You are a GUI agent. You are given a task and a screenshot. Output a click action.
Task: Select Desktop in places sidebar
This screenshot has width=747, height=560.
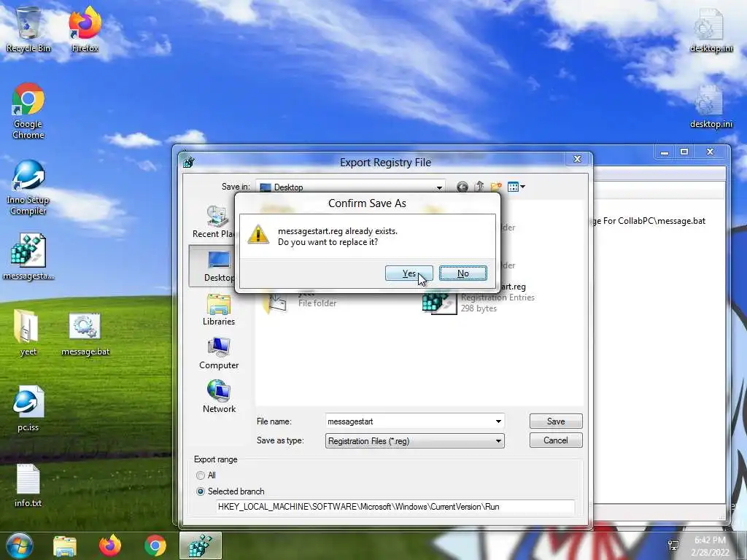pyautogui.click(x=212, y=265)
